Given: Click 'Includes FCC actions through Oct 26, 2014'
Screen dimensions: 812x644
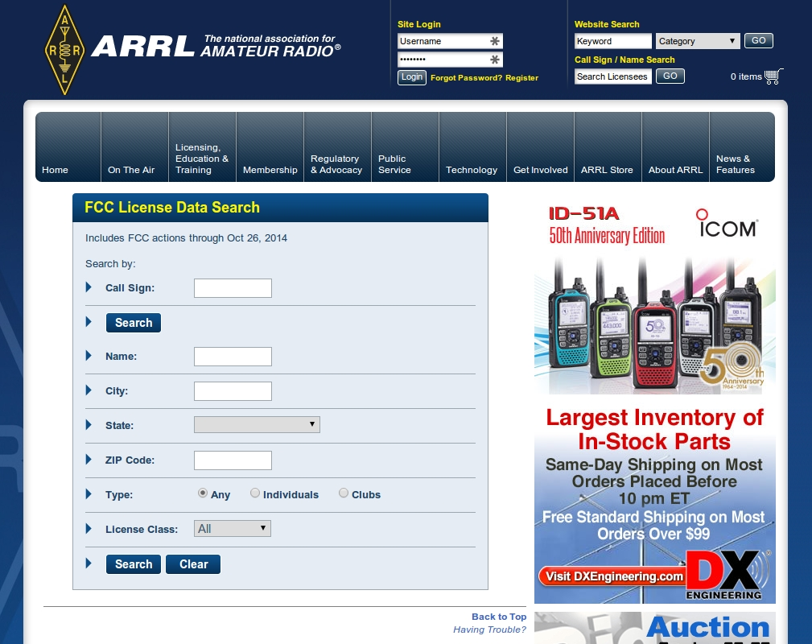Looking at the screenshot, I should coord(186,237).
